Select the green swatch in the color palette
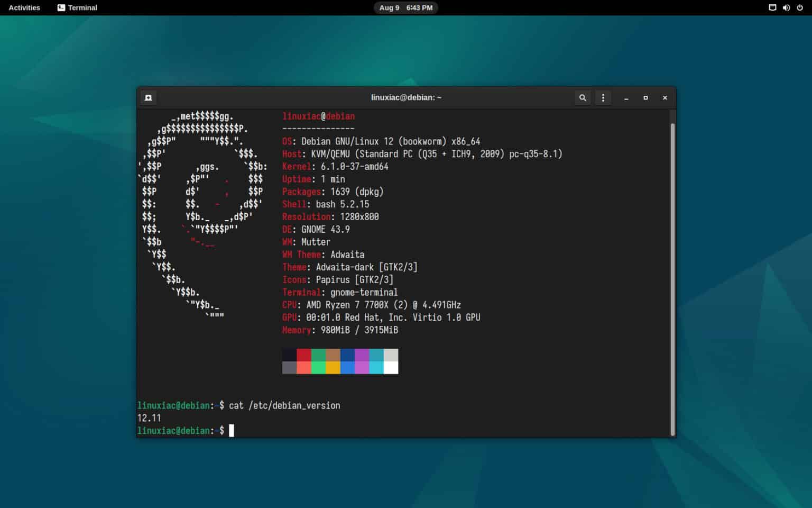Viewport: 812px width, 508px height. [319, 353]
